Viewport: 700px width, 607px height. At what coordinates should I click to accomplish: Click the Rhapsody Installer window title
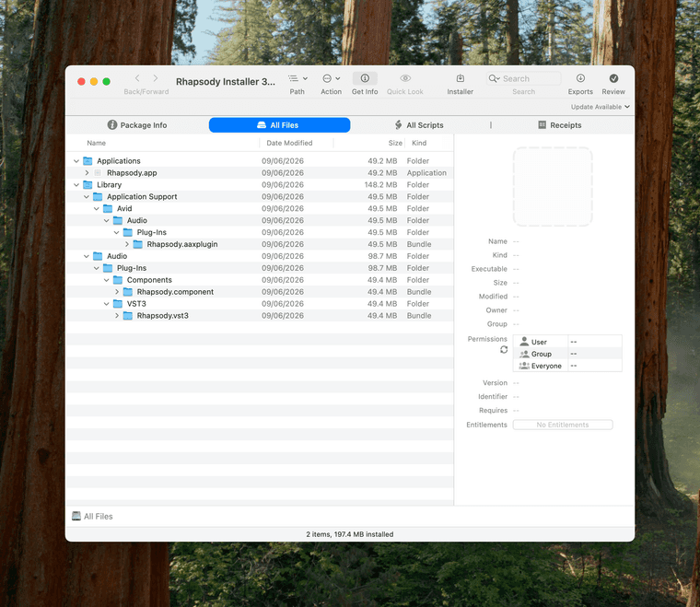pyautogui.click(x=225, y=82)
